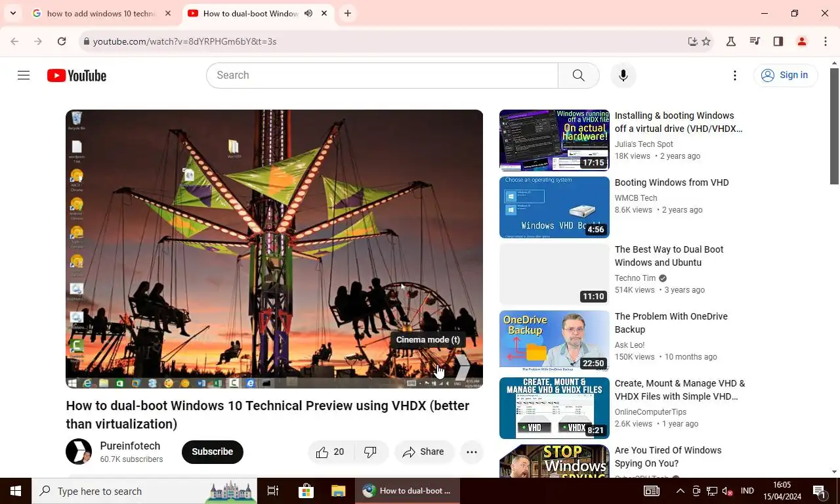Open tab search dropdown arrow

pyautogui.click(x=12, y=13)
